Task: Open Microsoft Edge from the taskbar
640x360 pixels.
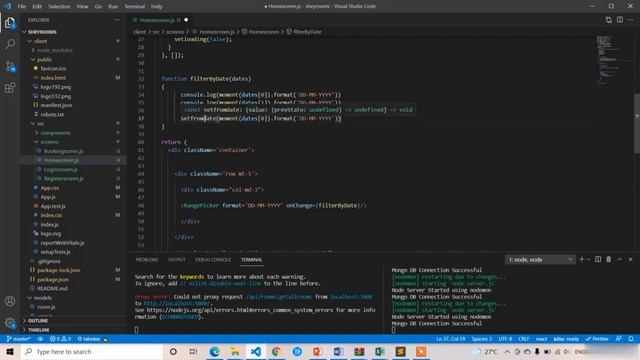Action: click(x=214, y=351)
